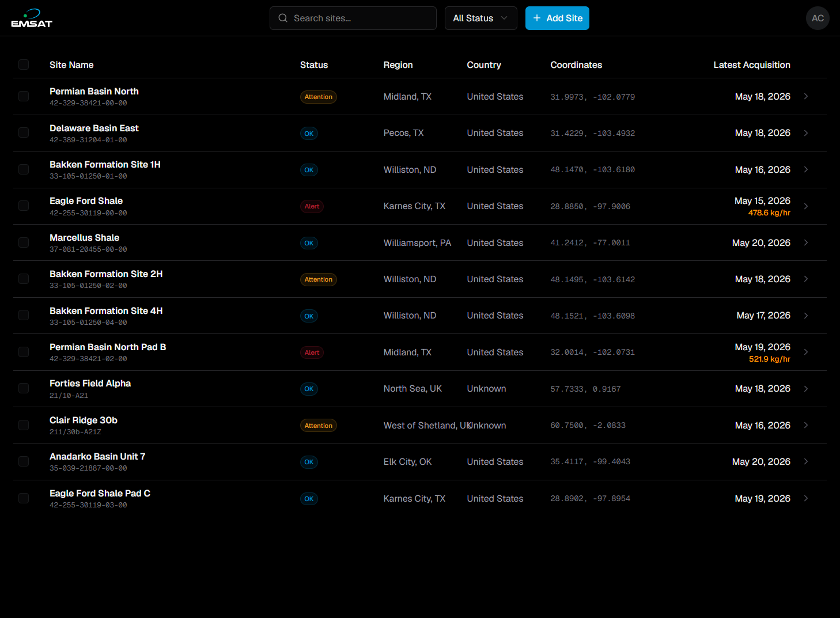This screenshot has height=618, width=840.
Task: Click coordinates 41.2412, -77.0011
Action: coord(590,243)
